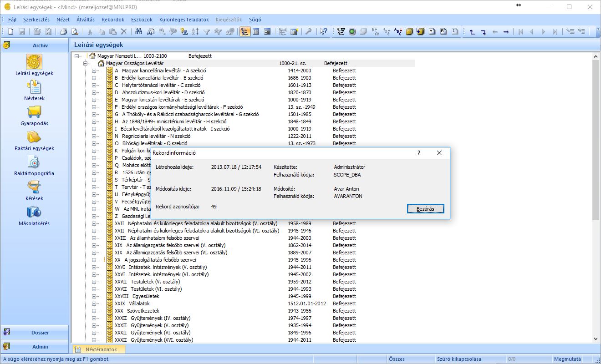Click the yellow cube with arrow icon
The height and width of the screenshot is (364, 601).
[421, 32]
